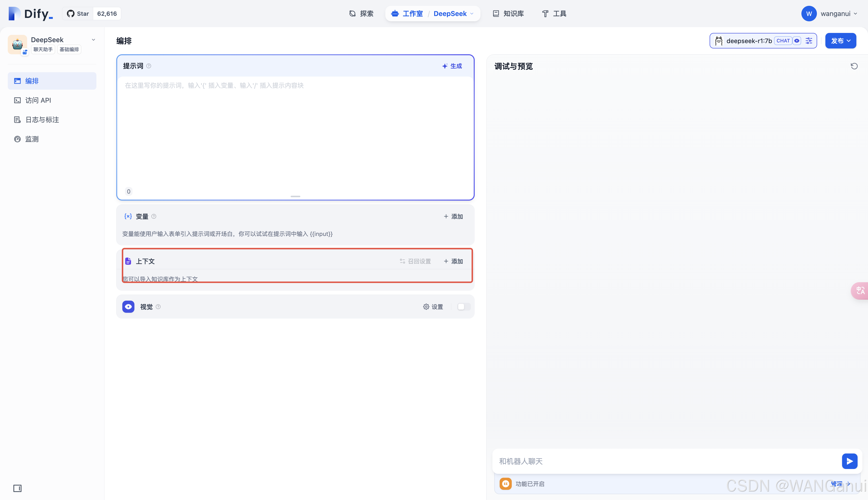868x500 pixels.
Task: Collapse sidebar using bottom-left panel icon
Action: pos(17,488)
